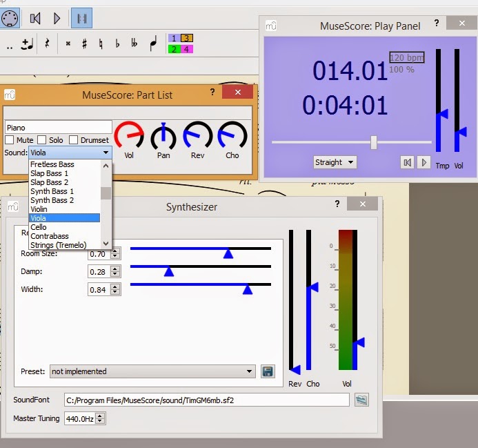The width and height of the screenshot is (478, 448).
Task: Click the Pan knob in Part List
Action: [163, 137]
